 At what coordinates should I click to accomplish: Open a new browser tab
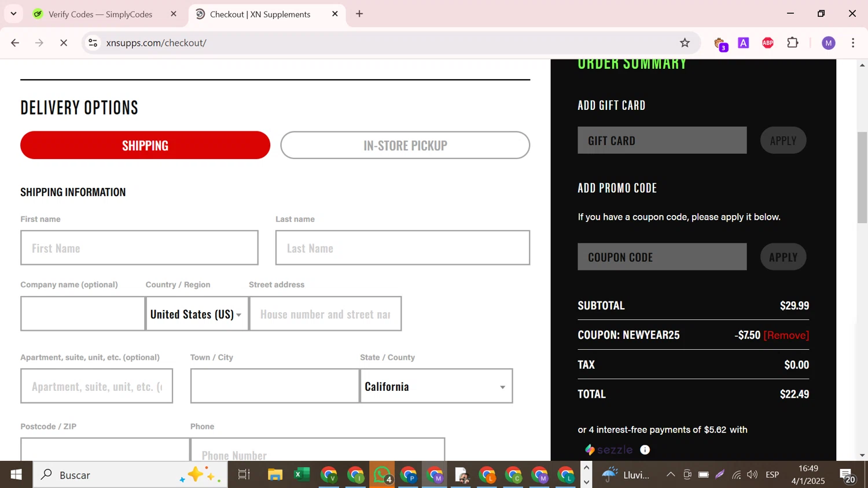point(359,14)
